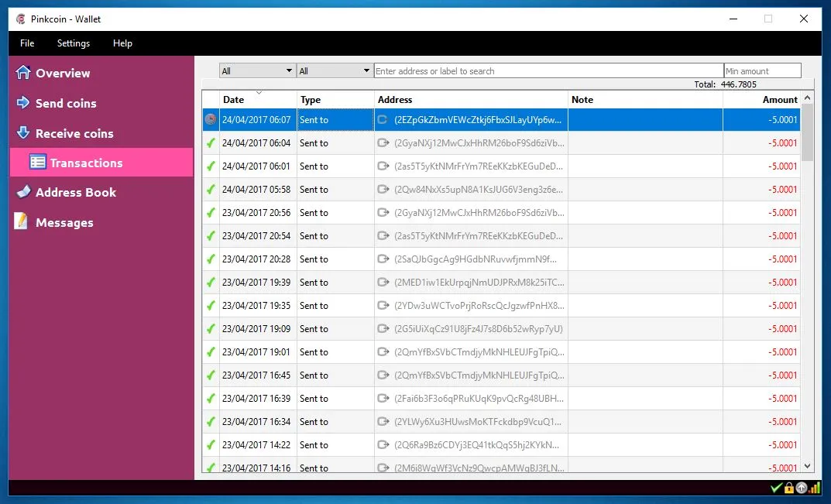Screen dimensions: 831x504
Task: Click the green checkmark sync status icon in status bar
Action: pyautogui.click(x=776, y=488)
